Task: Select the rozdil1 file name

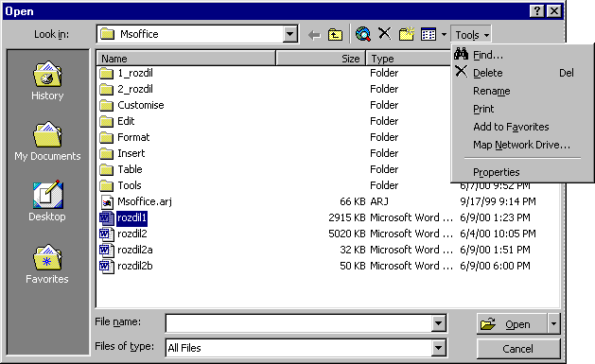Action: pos(132,218)
